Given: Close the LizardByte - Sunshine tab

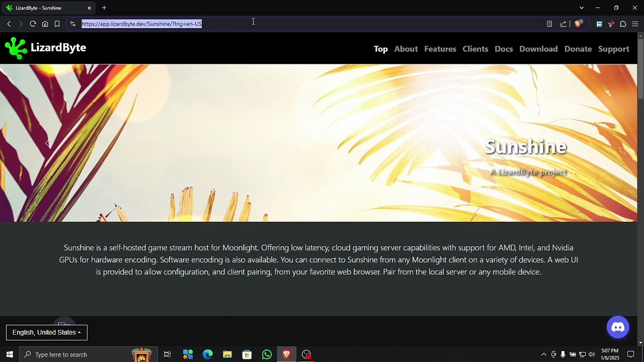Looking at the screenshot, I should [x=90, y=8].
